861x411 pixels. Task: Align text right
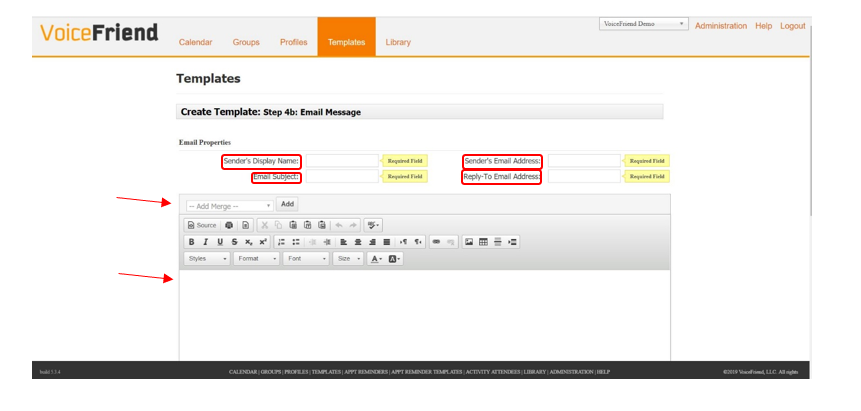[372, 242]
